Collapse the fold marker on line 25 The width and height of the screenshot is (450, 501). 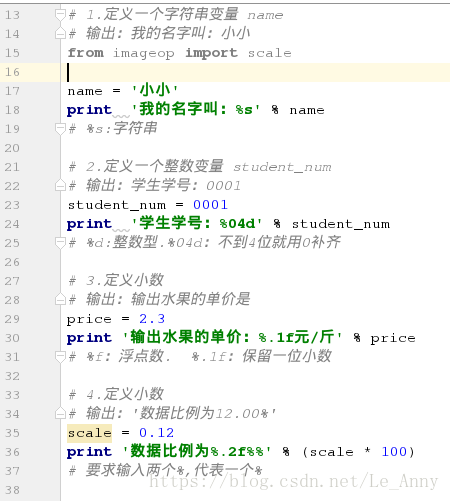[60, 243]
